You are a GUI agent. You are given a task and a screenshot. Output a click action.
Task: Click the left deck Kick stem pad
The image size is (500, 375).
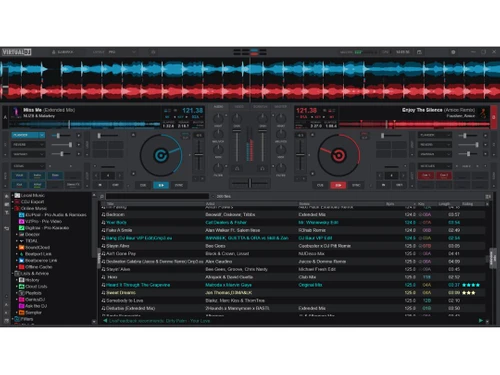coord(19,185)
